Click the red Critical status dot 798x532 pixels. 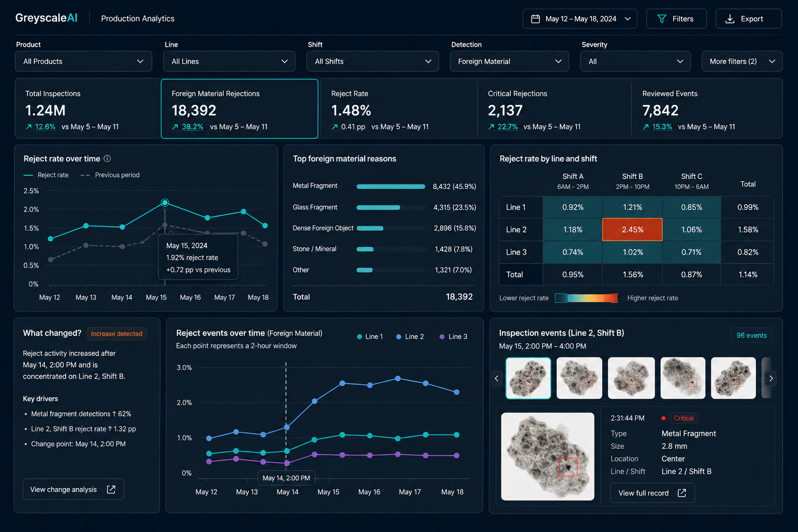click(x=663, y=418)
